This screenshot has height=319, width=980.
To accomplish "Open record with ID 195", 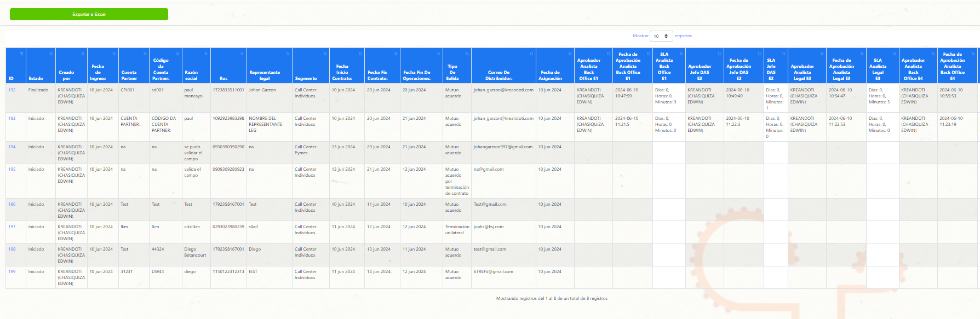I will [x=12, y=170].
